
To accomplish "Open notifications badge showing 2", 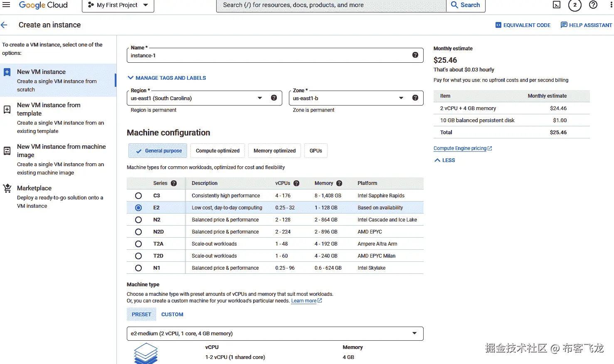I will click(575, 5).
